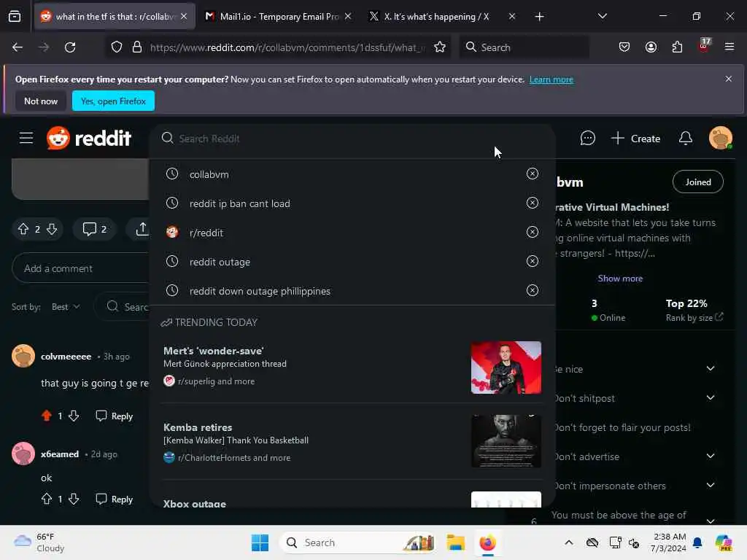Screen dimensions: 747x560
Task: Remove 'reddit down outage phillippines' recent search
Action: (532, 290)
